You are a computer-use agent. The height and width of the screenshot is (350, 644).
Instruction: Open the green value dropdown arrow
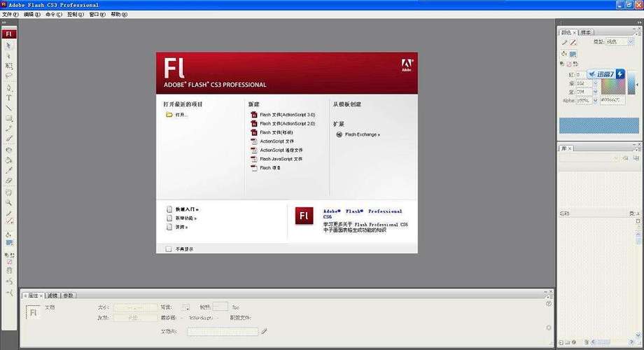[x=595, y=83]
